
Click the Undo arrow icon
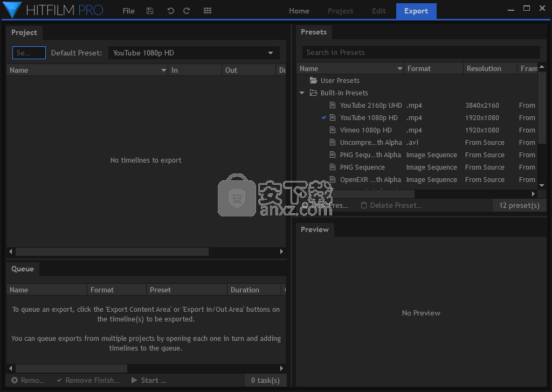pos(171,11)
